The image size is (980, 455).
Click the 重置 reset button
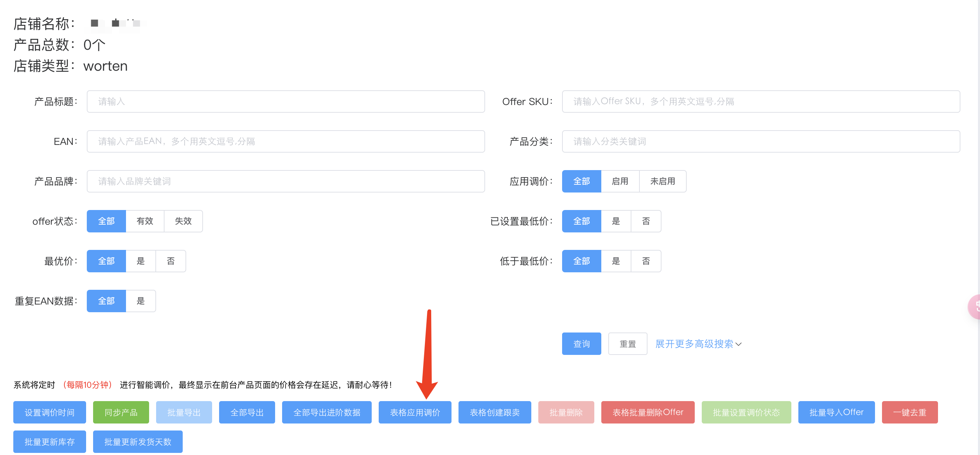pos(627,344)
